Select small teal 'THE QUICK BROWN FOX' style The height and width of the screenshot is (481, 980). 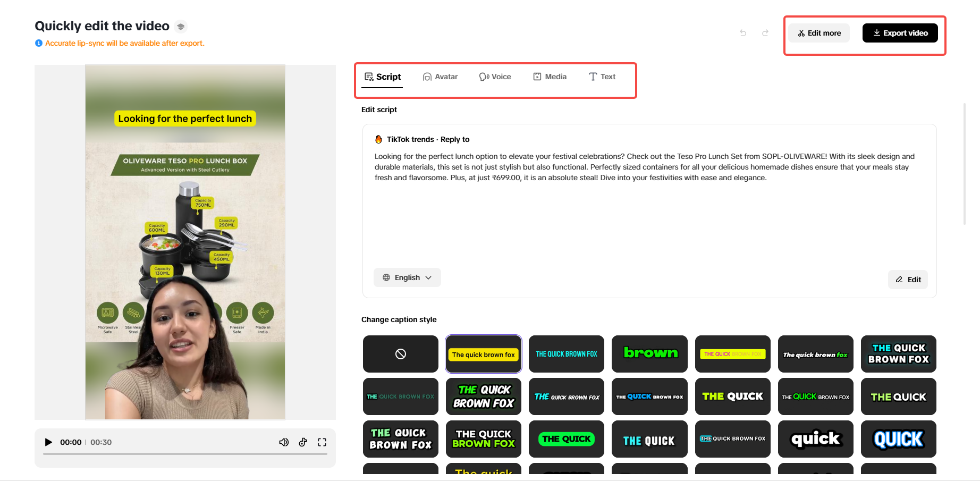tap(401, 396)
